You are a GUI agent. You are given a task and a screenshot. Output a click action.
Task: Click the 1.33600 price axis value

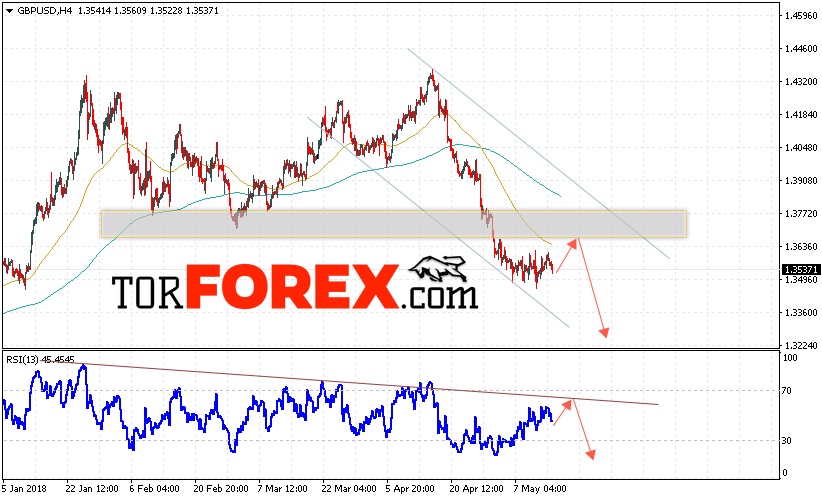[801, 313]
